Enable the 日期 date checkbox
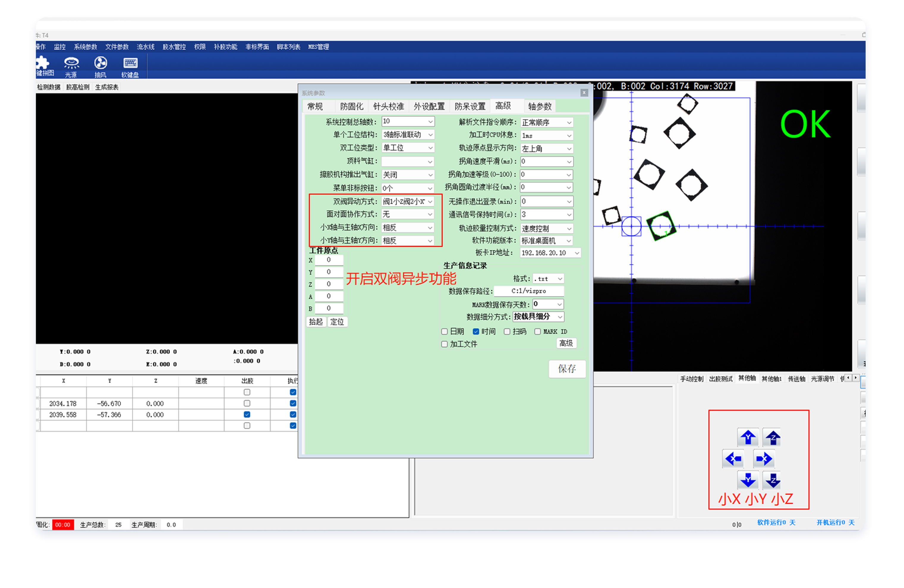This screenshot has height=588, width=904. tap(444, 332)
